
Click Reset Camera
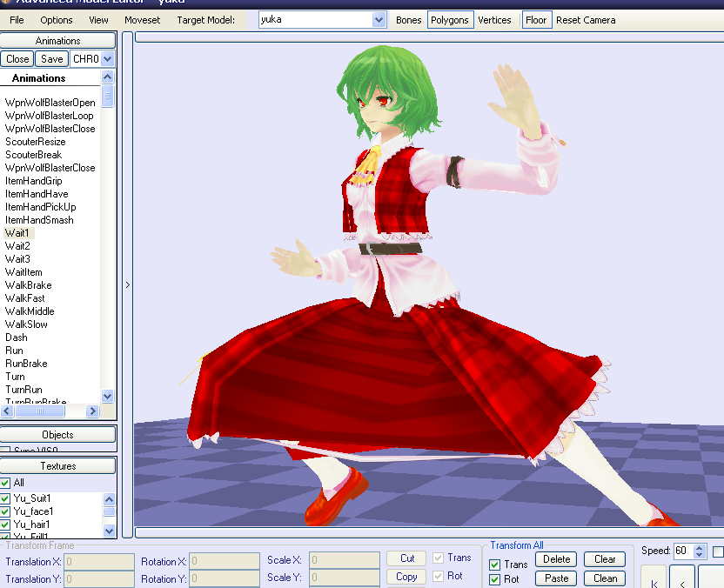[586, 20]
